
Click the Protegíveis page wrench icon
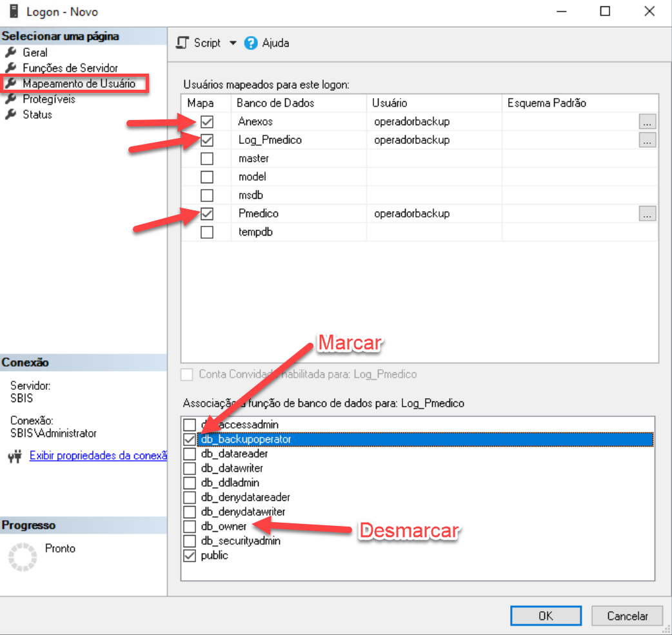pos(10,99)
